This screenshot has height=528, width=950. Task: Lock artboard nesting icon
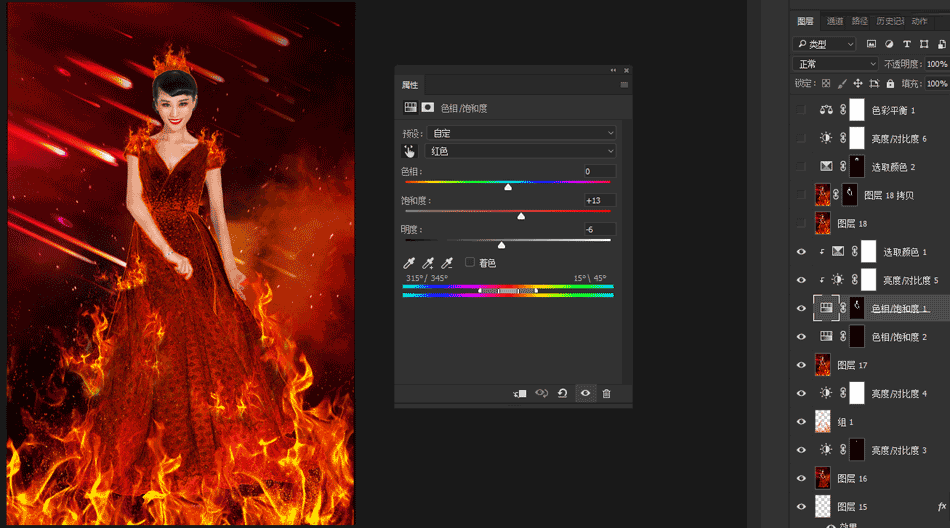pos(874,84)
